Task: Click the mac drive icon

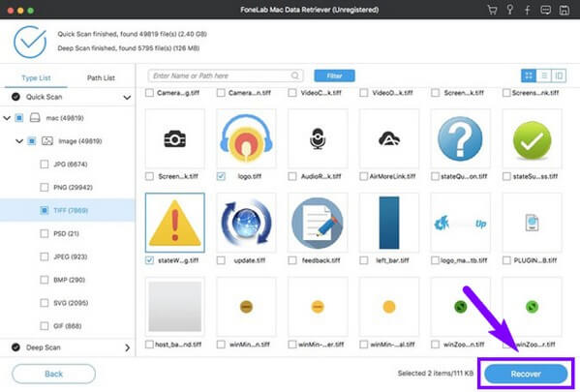Action: [x=35, y=118]
